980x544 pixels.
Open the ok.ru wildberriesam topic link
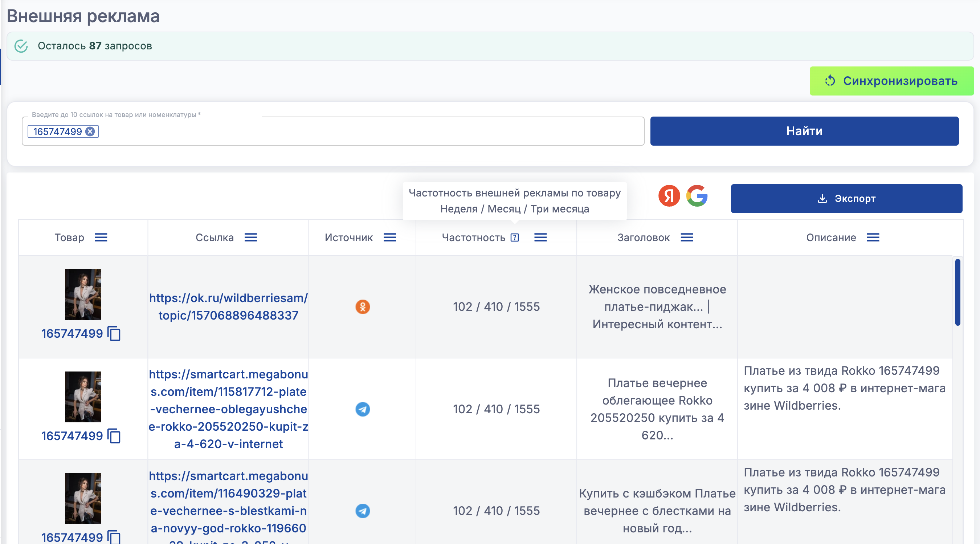click(228, 306)
